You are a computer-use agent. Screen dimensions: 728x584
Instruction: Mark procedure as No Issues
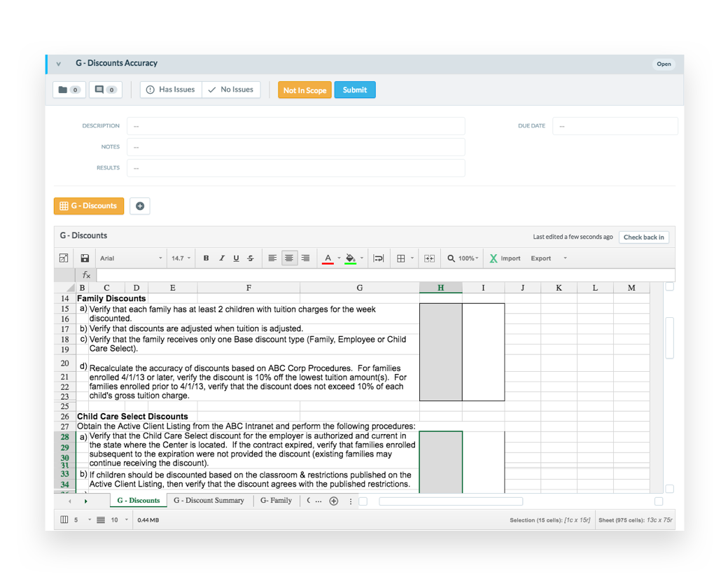coord(231,90)
